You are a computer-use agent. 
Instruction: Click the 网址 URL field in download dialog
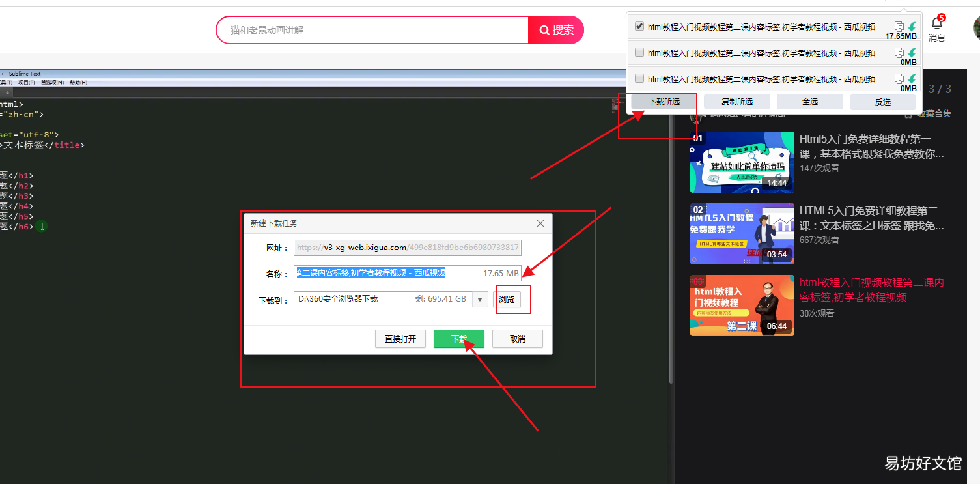tap(408, 248)
